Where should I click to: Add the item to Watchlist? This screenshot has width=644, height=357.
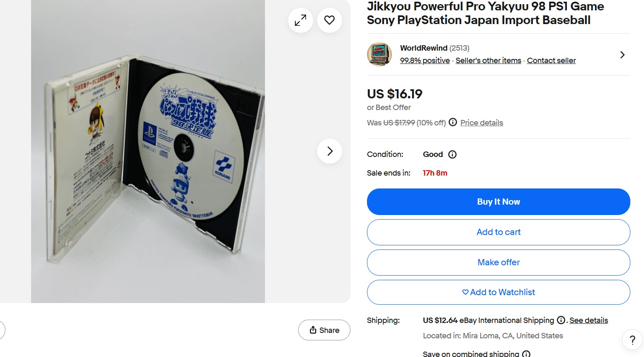coord(498,292)
